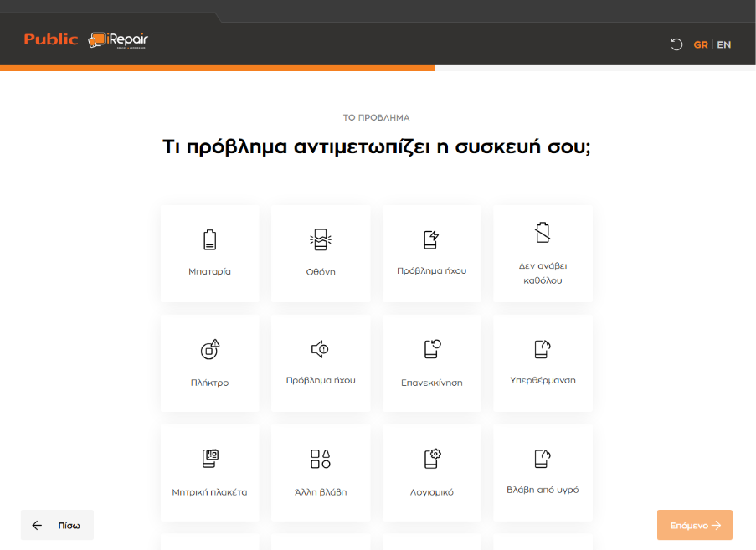Viewport: 756px width, 550px height.
Task: Select the speaker warning icon sound tile
Action: [x=321, y=362]
